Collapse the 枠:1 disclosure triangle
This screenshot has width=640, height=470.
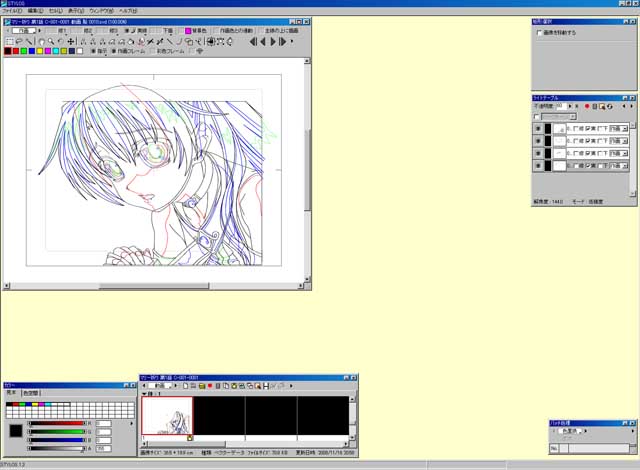pos(144,394)
